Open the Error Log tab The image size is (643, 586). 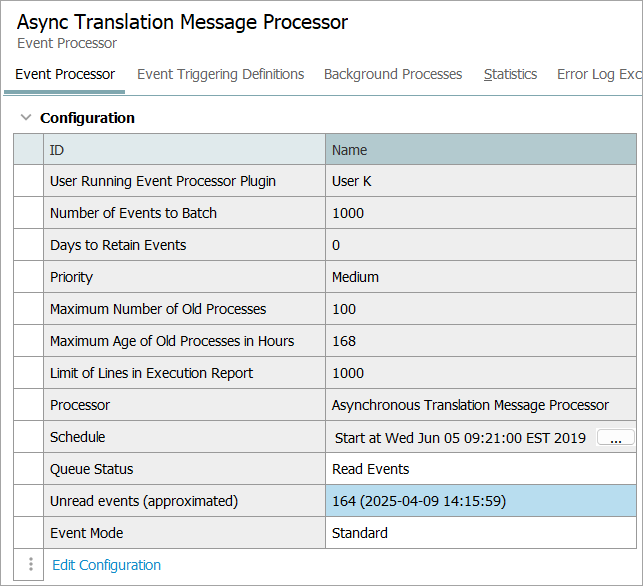(599, 74)
